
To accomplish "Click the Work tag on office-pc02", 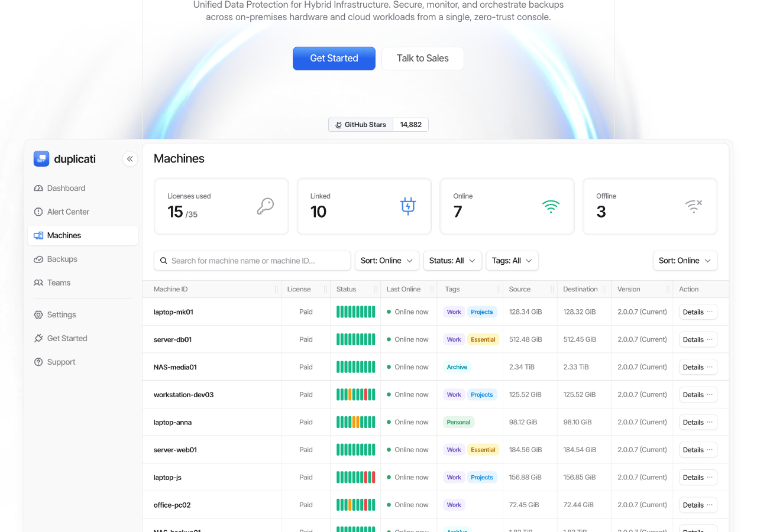I will 454,505.
